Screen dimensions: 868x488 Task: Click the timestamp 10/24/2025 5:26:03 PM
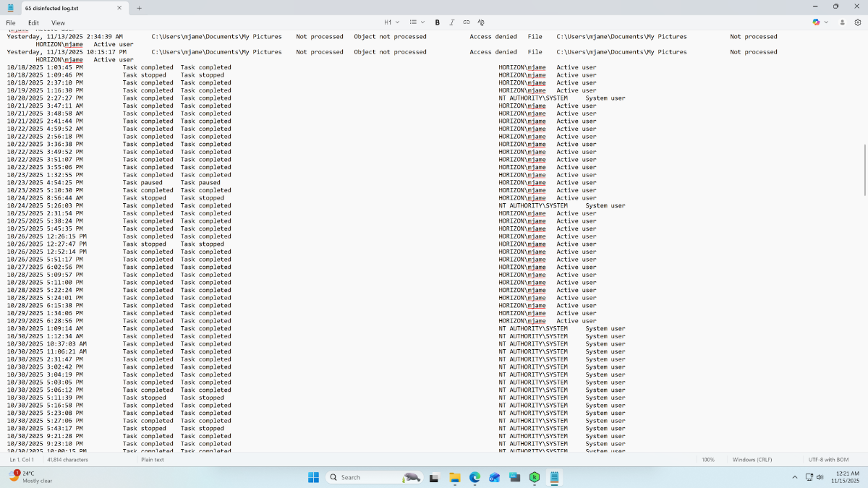(x=45, y=206)
